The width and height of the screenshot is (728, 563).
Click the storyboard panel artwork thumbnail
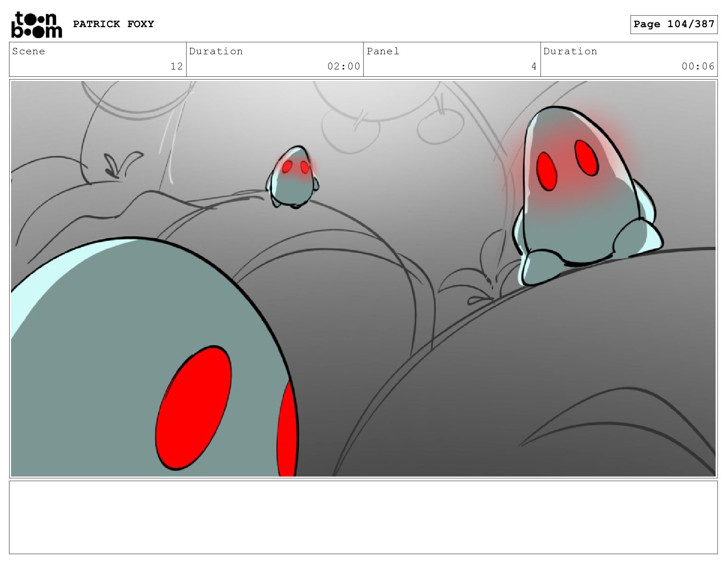click(x=363, y=279)
